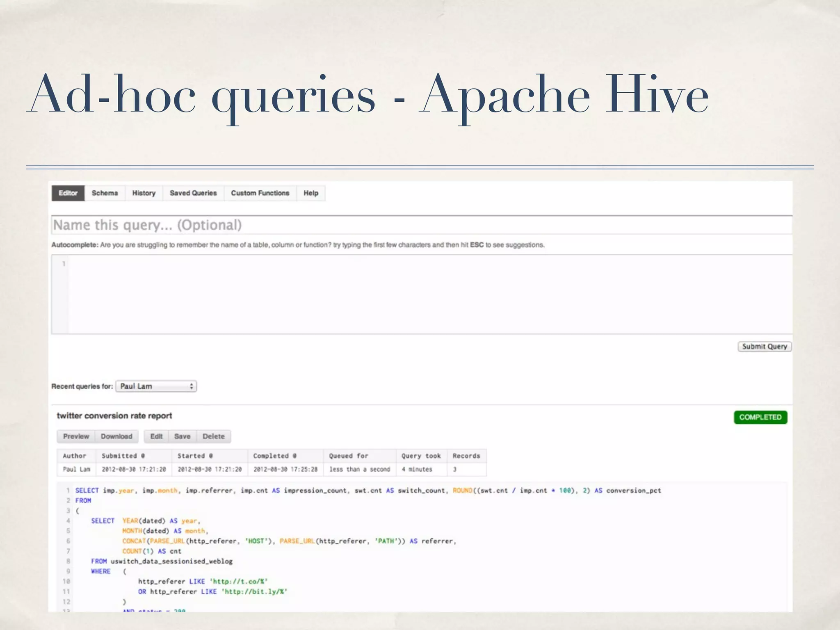Viewport: 840px width, 630px height.
Task: Go to Saved Queries tab
Action: click(x=193, y=193)
